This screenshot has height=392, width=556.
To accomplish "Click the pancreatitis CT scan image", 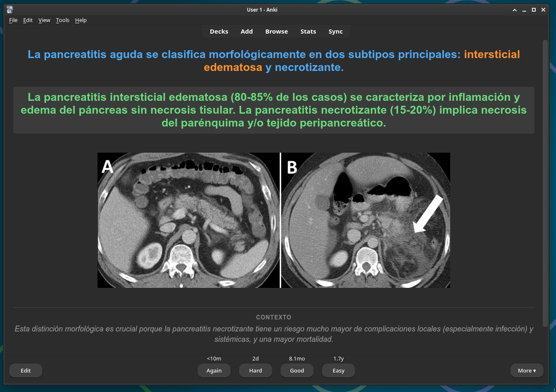I will 274,220.
